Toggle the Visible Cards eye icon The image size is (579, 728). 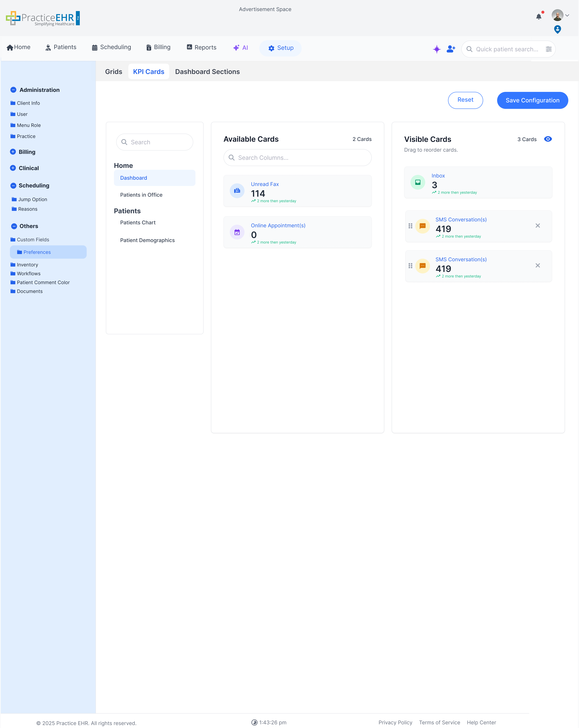point(548,139)
